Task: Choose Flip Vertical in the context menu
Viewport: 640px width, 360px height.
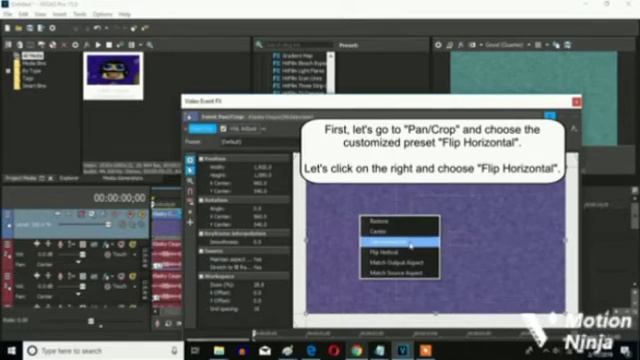Action: pyautogui.click(x=400, y=253)
